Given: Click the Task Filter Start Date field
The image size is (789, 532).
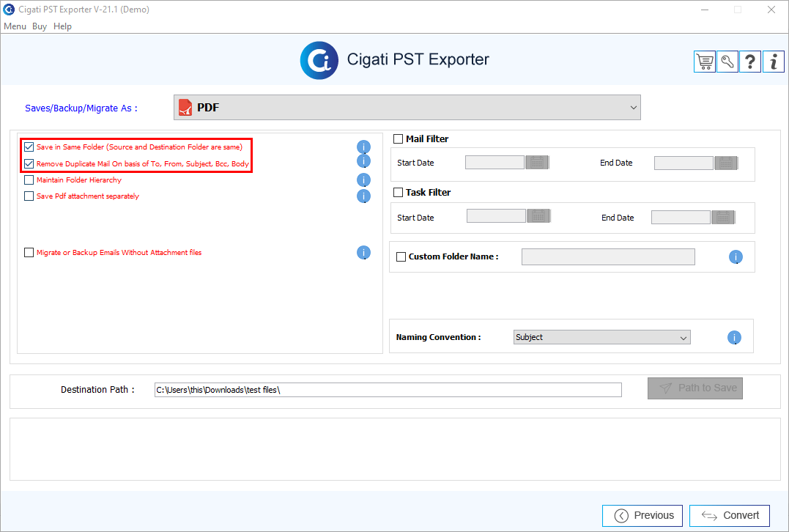Looking at the screenshot, I should point(496,216).
